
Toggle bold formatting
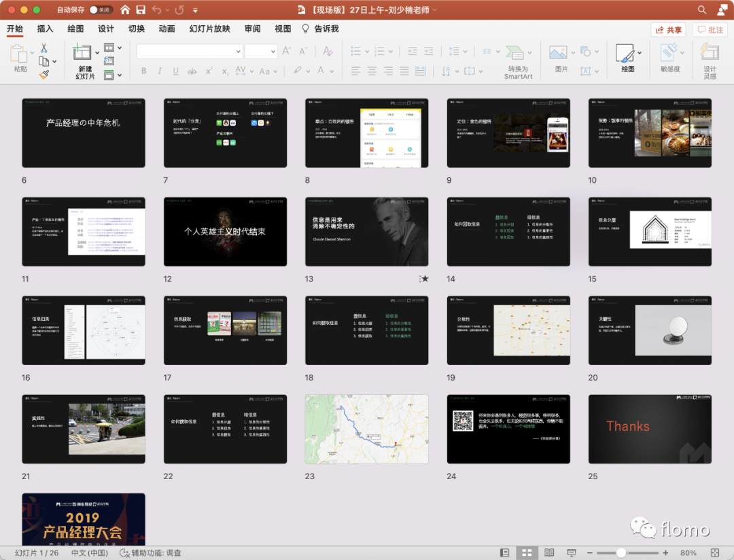click(143, 71)
